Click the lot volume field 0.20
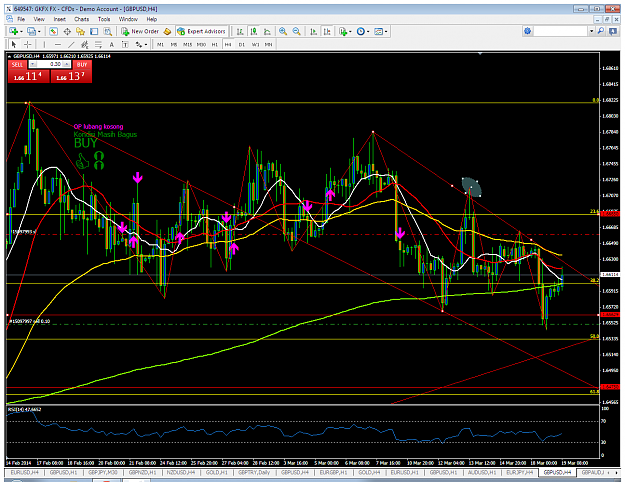Viewport: 625px width, 482px height. tap(50, 64)
